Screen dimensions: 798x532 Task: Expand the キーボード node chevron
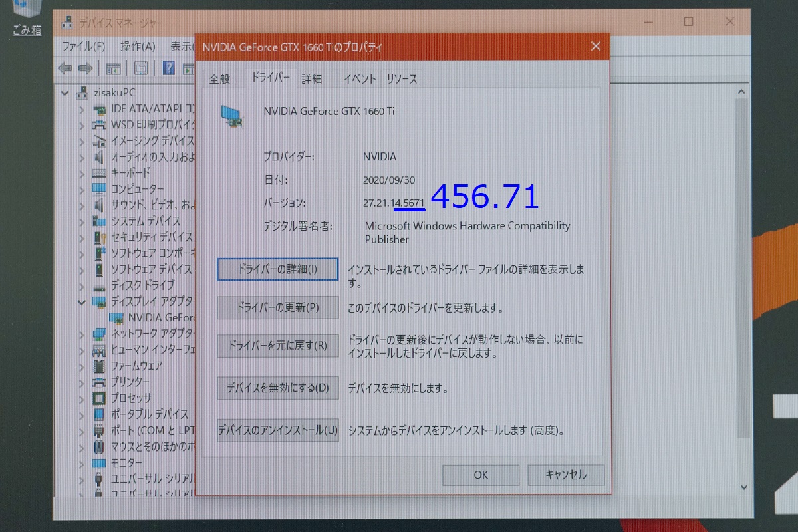82,173
